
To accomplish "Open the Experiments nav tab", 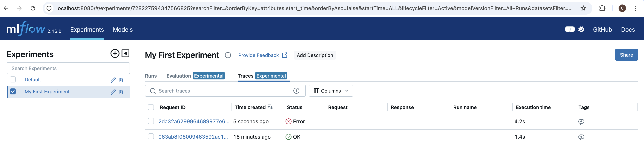I will [x=87, y=30].
